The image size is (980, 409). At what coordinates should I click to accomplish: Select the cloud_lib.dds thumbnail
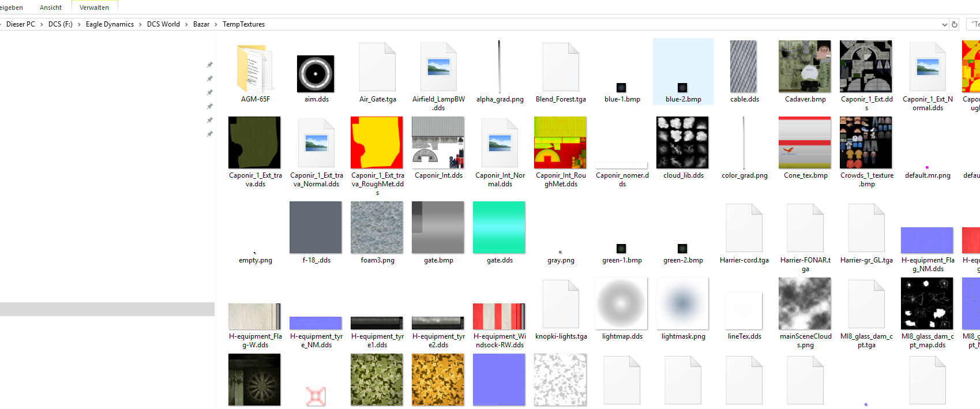click(682, 142)
